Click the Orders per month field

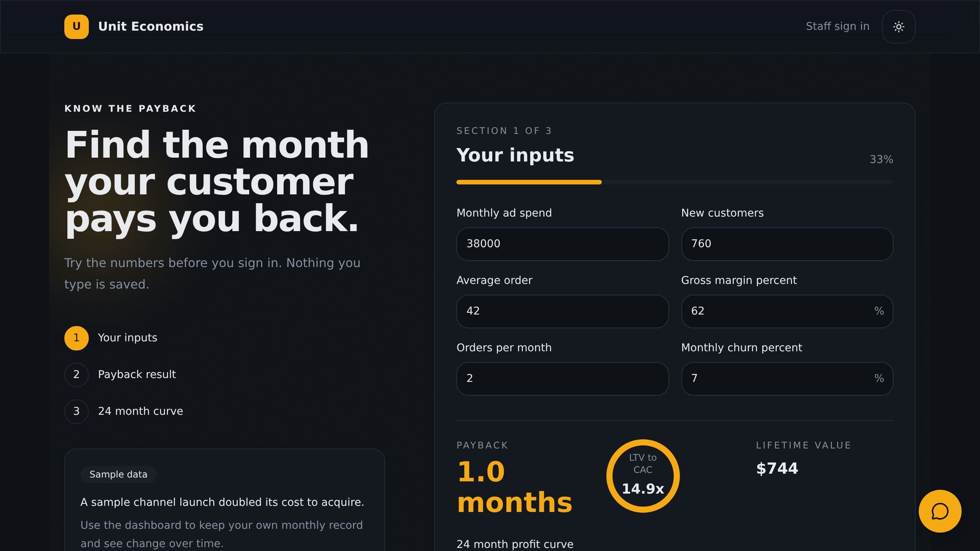click(562, 378)
